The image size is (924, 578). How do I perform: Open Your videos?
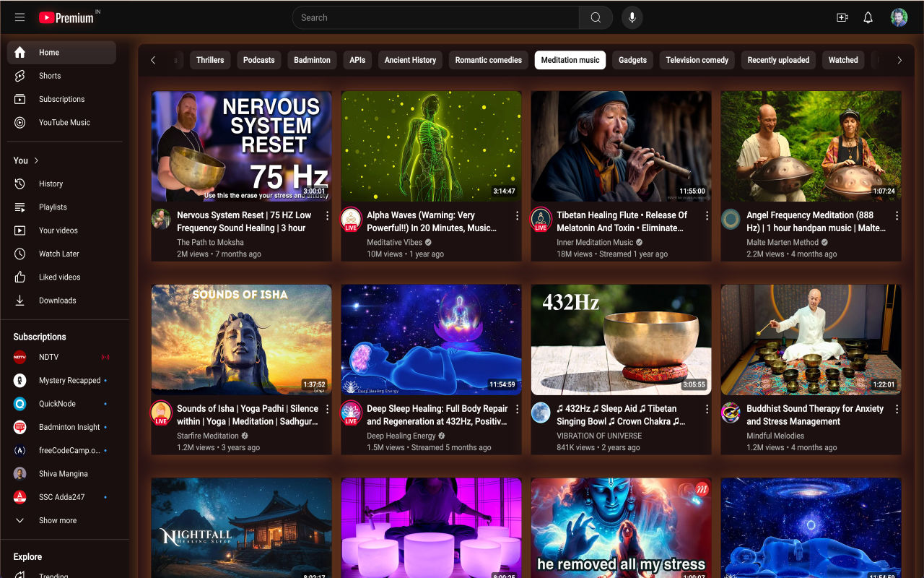click(61, 230)
